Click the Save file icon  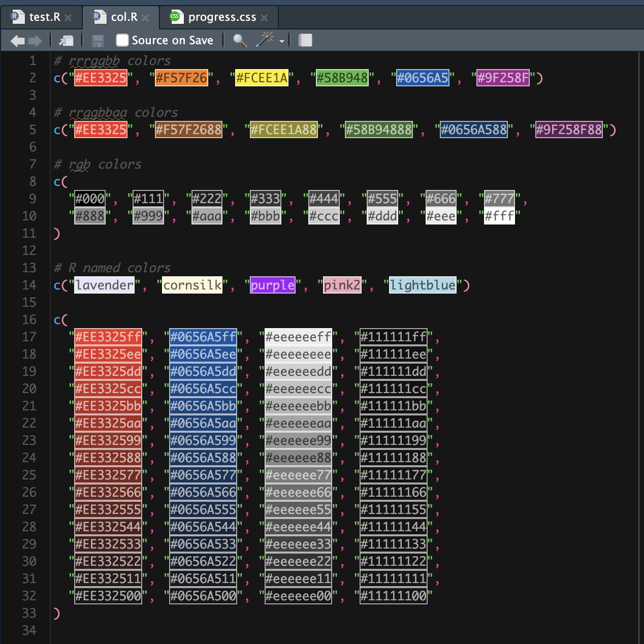(x=96, y=40)
